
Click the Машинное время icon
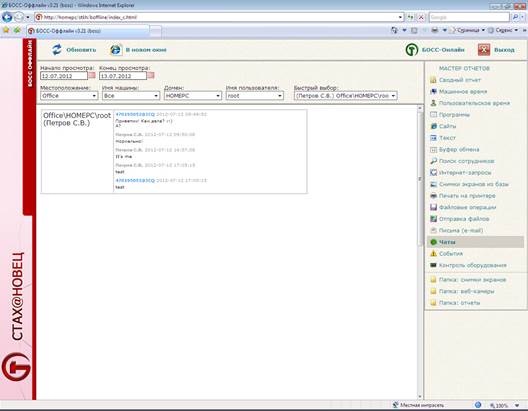[433, 92]
